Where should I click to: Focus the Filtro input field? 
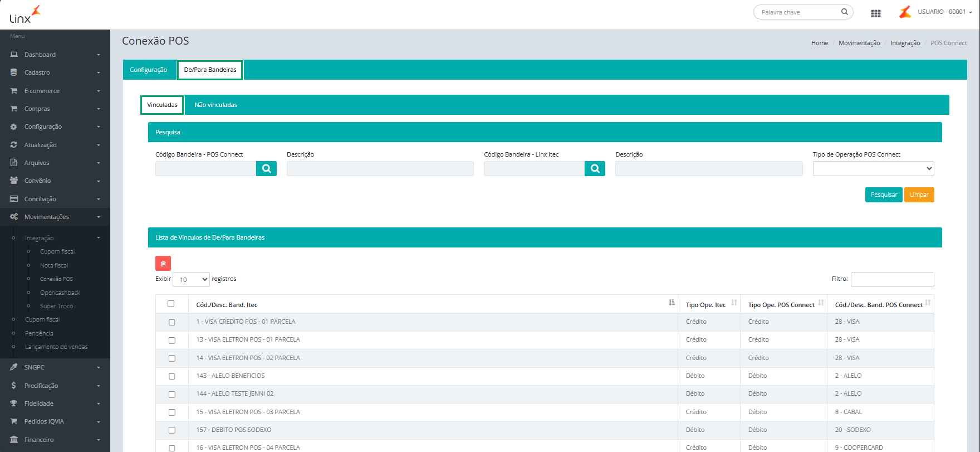click(892, 279)
